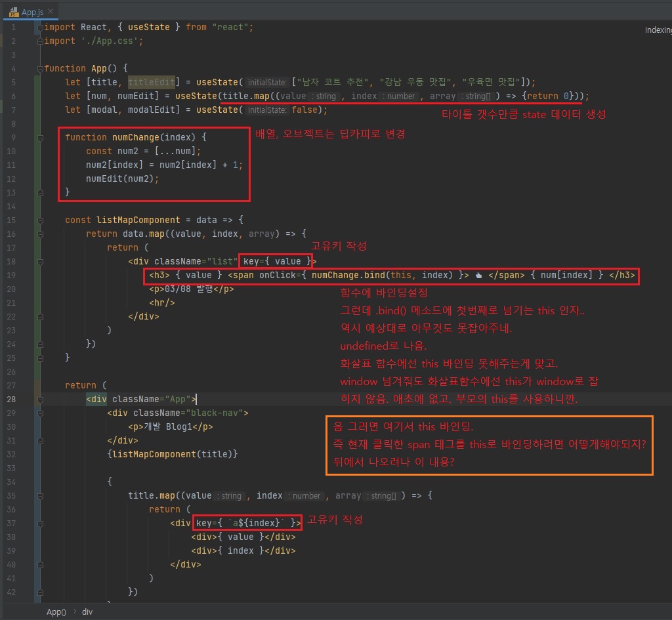672x620 pixels.
Task: Click listMapComponent identifier on line 15
Action: click(138, 220)
